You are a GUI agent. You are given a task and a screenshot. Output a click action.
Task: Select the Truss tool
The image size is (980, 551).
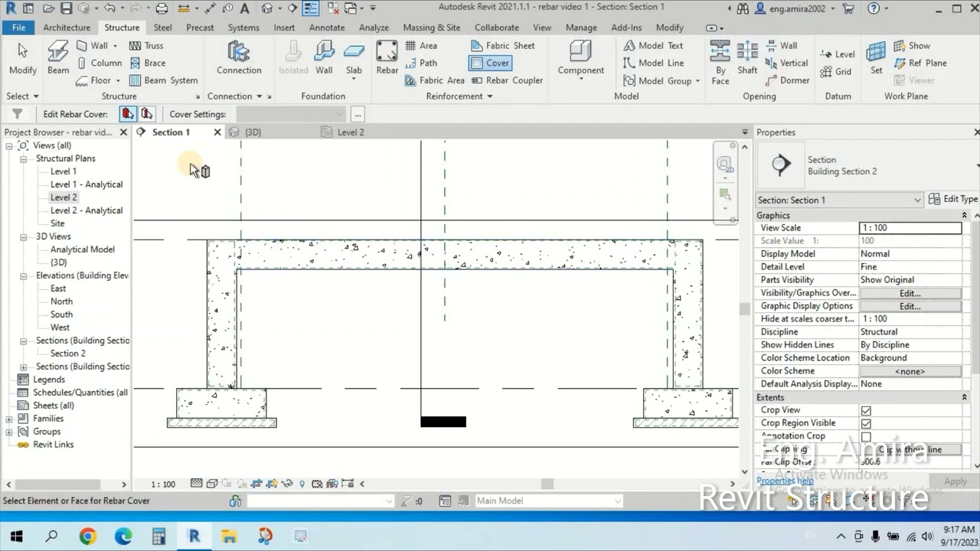pyautogui.click(x=145, y=46)
